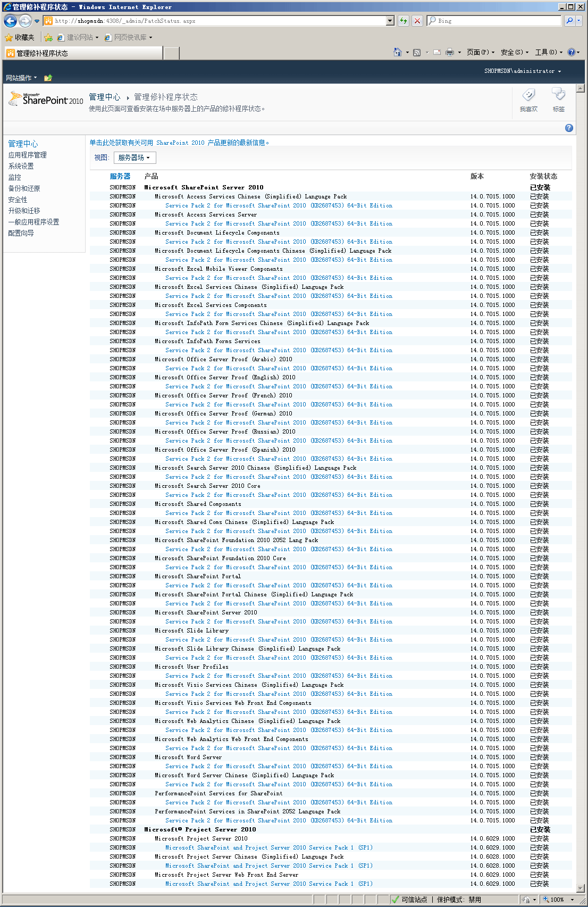Open 应用程序管理 in the left navigation

[x=27, y=155]
